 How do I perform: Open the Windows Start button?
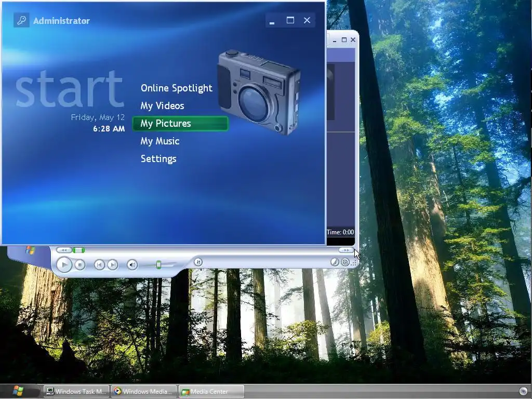pos(18,391)
